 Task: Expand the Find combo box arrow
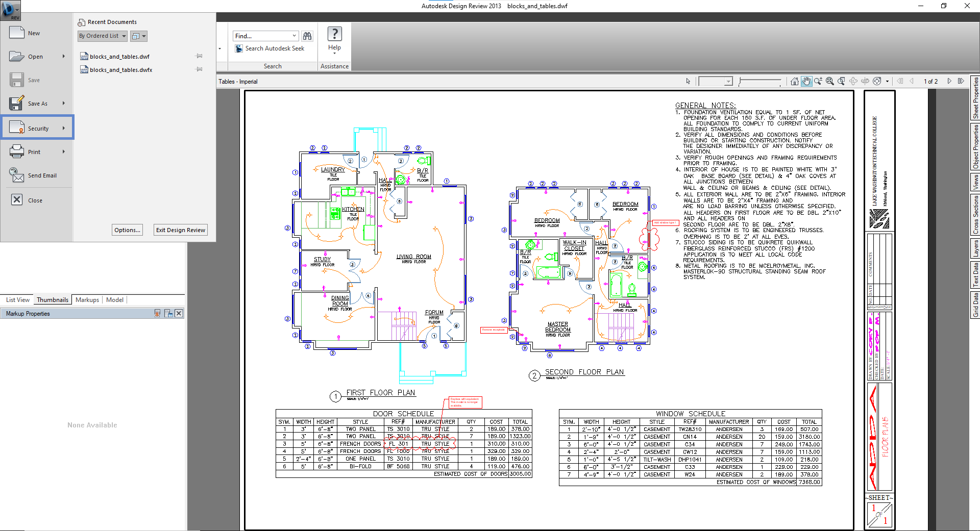[x=294, y=36]
